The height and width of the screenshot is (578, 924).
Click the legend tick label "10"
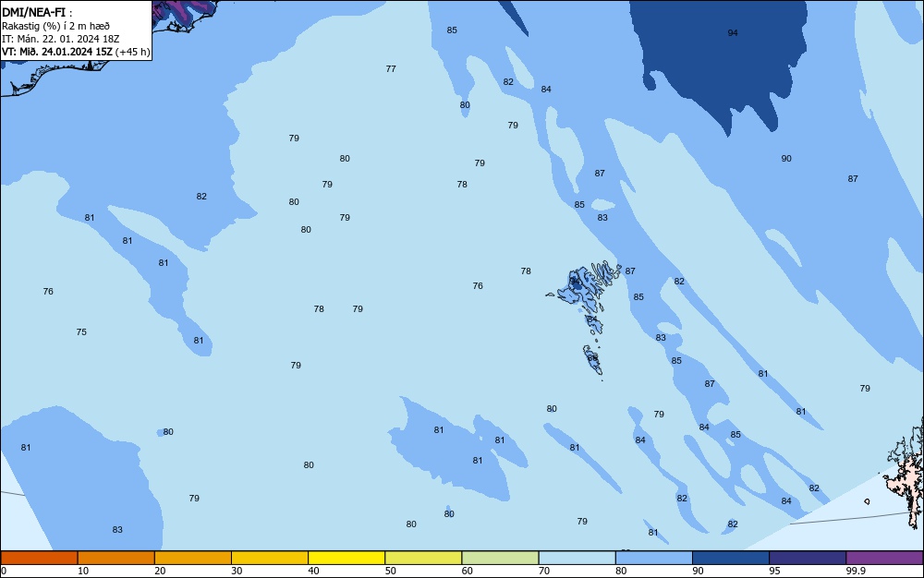click(x=83, y=571)
